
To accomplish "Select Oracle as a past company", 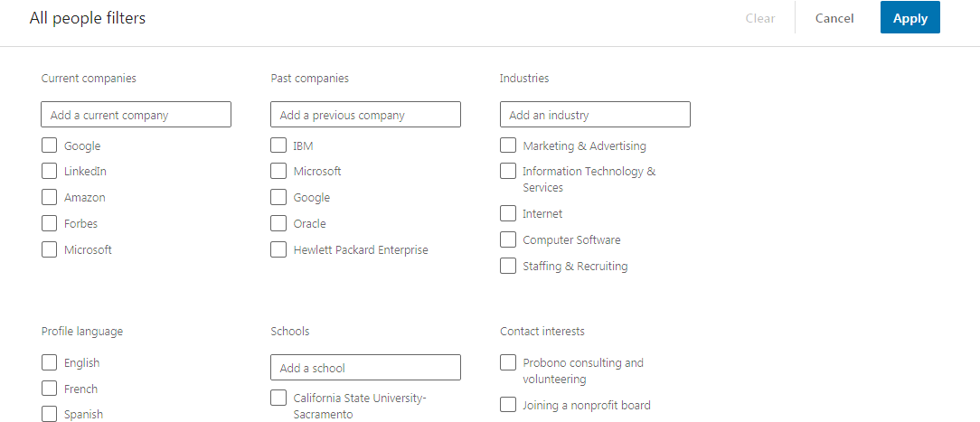I will coord(278,223).
